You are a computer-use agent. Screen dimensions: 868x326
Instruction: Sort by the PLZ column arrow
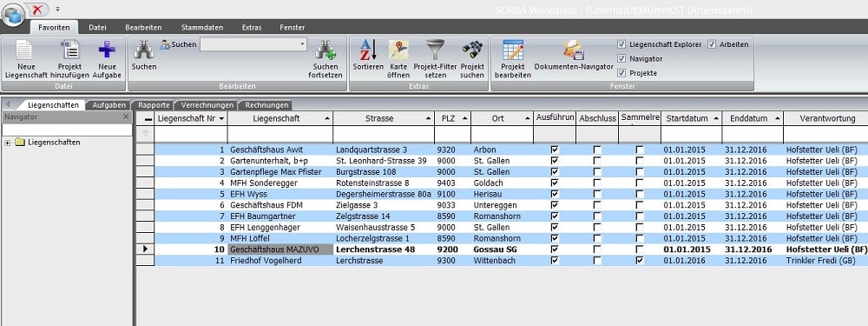point(465,118)
